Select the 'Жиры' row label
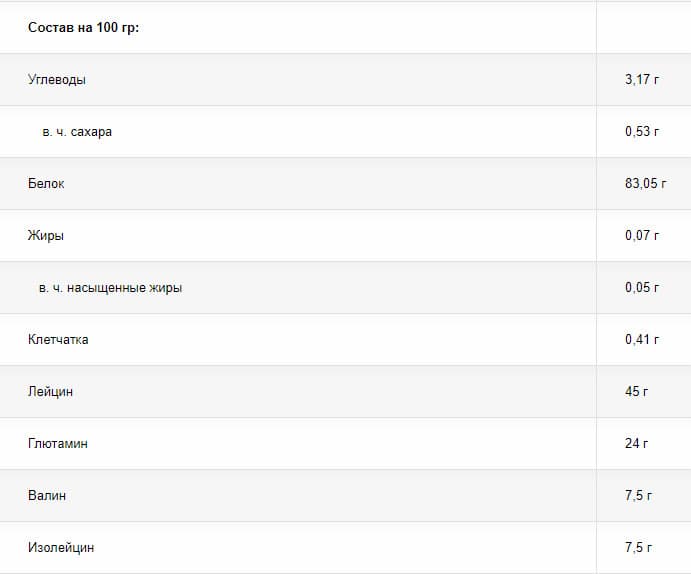The width and height of the screenshot is (691, 574). click(x=46, y=236)
